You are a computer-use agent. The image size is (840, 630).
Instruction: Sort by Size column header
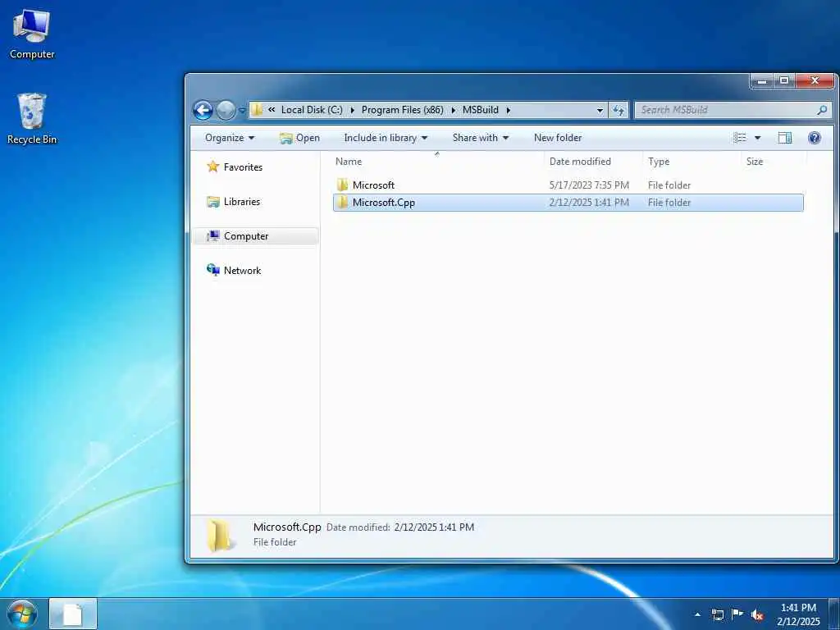tap(774, 162)
